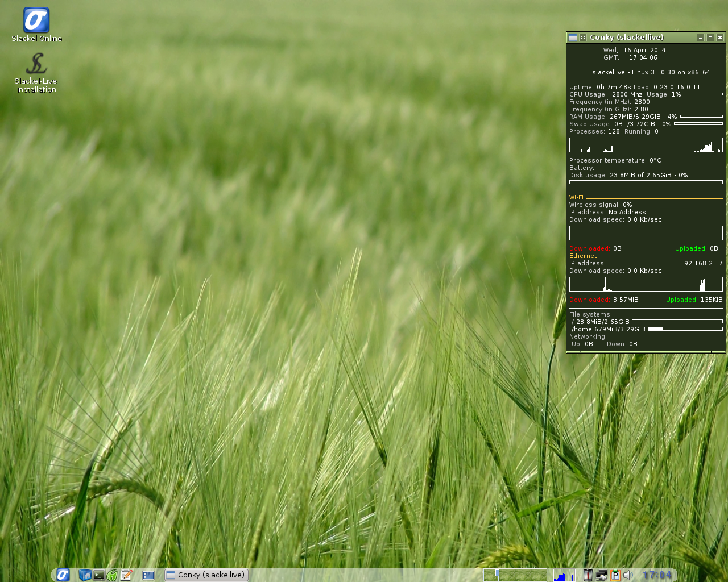Click the 'Wireless signal: 0%' line
Viewport: 728px width, 582px height.
click(x=601, y=205)
